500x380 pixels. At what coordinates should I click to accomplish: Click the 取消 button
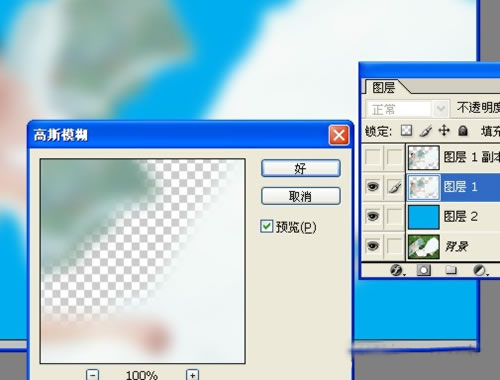pyautogui.click(x=301, y=196)
